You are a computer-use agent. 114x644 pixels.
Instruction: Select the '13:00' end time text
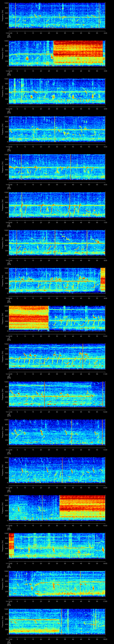[105, 450]
